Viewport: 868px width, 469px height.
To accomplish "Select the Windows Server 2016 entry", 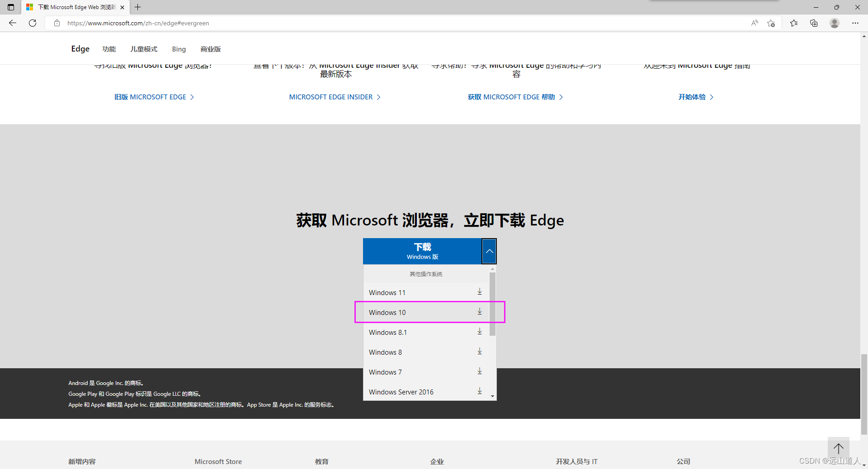I will [x=426, y=392].
